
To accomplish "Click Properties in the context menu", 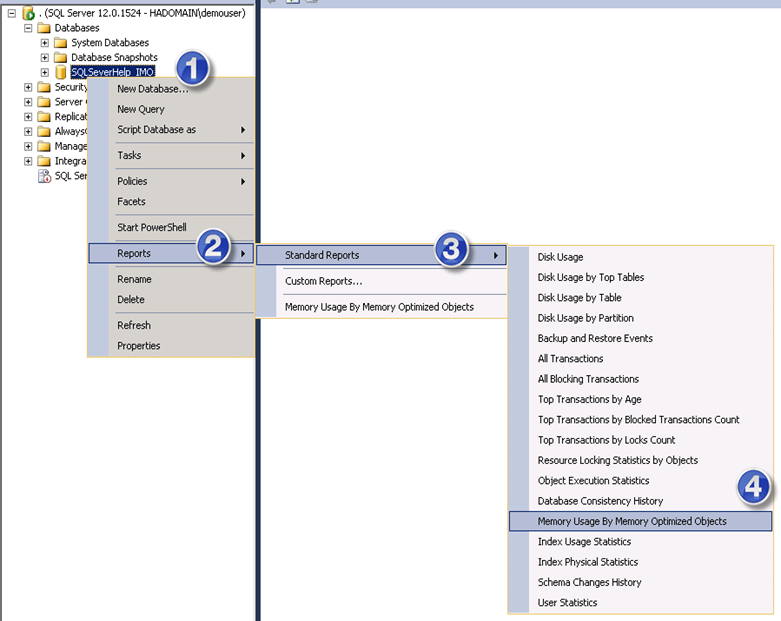I will click(138, 346).
